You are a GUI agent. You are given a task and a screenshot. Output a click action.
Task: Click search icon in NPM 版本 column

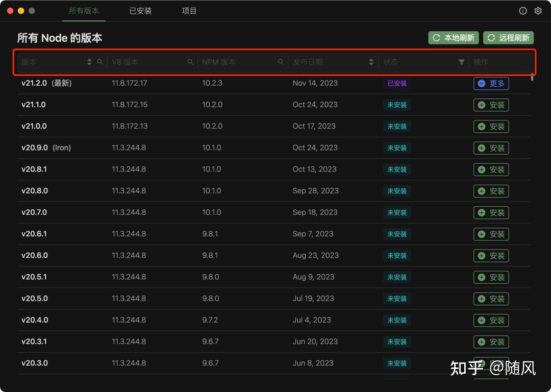[x=281, y=62]
